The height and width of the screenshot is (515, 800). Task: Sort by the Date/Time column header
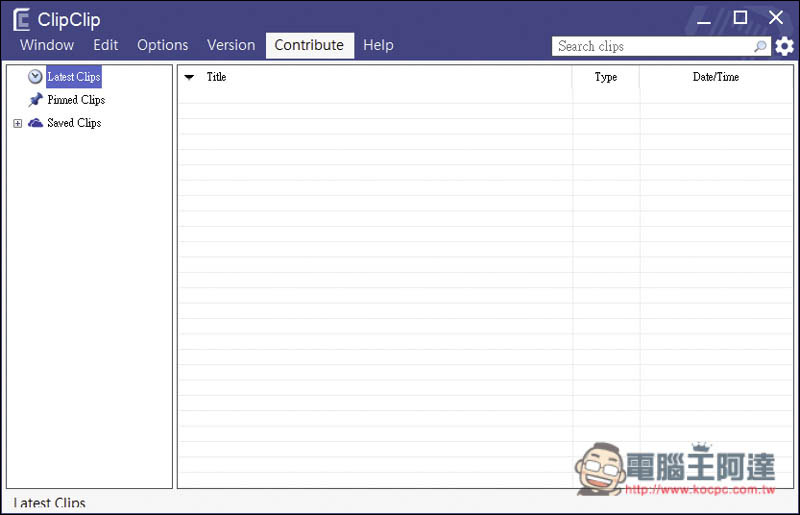point(716,77)
